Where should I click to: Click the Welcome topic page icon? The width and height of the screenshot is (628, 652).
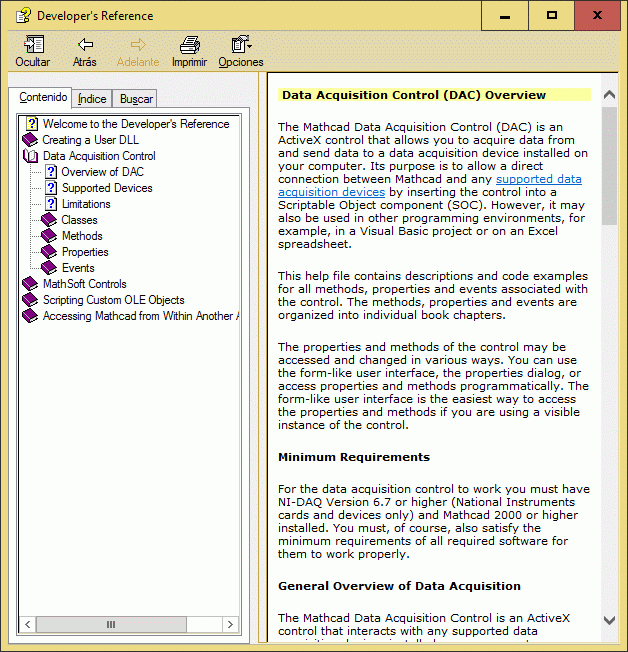pos(32,123)
